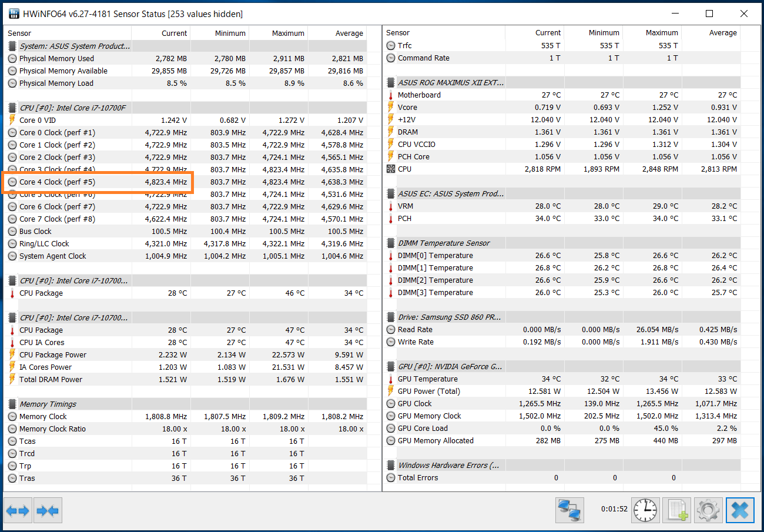Click the log file start icon
This screenshot has width=764, height=532.
(x=676, y=510)
